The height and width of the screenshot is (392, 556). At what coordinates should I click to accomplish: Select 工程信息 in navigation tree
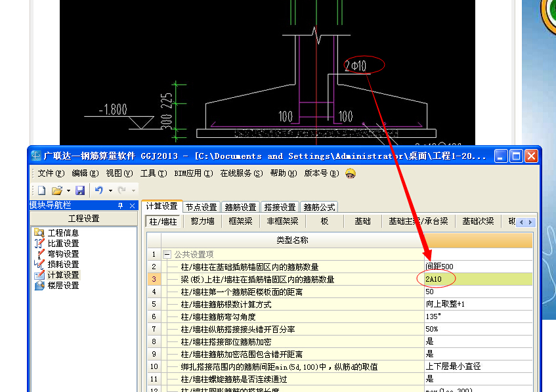(x=63, y=232)
